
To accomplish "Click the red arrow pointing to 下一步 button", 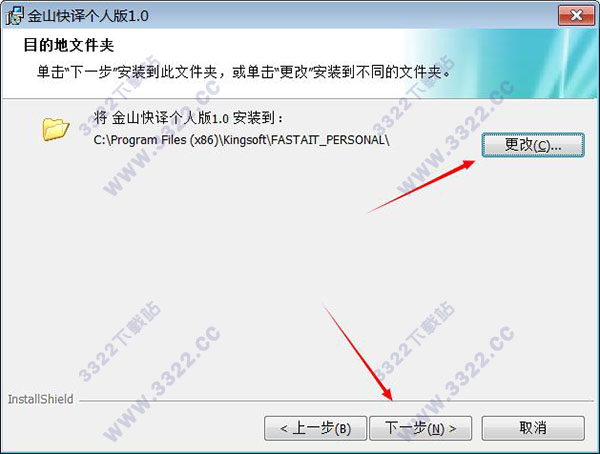I will tap(359, 353).
